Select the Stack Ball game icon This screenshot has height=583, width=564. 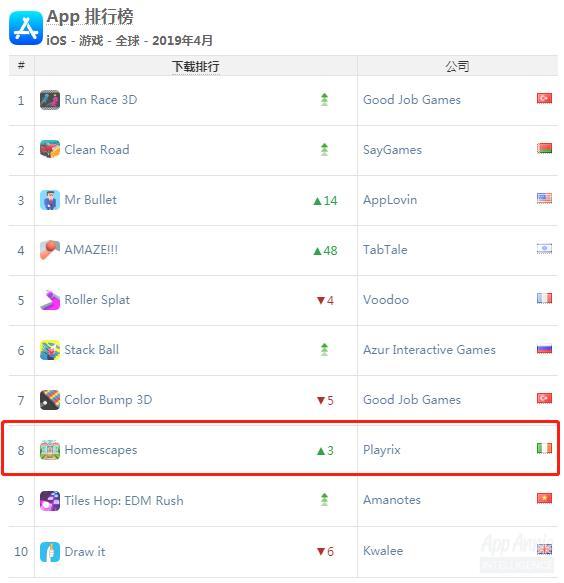(50, 350)
